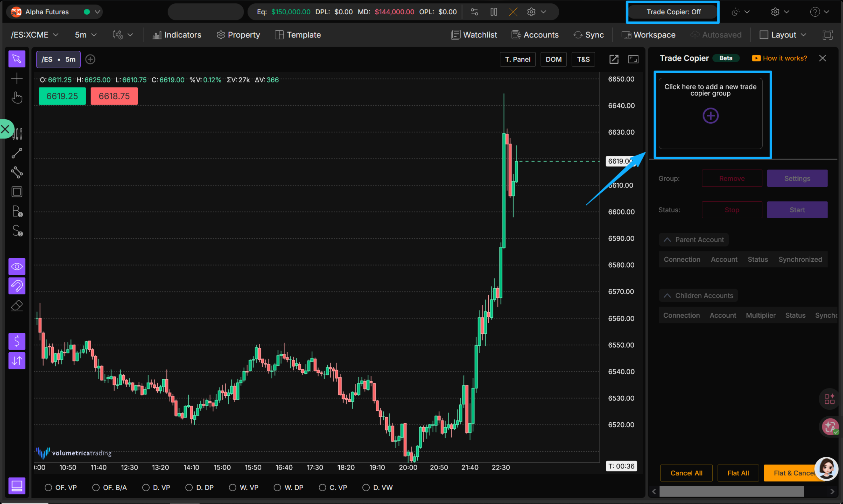This screenshot has height=504, width=843.
Task: Select the hand pan tool
Action: tap(17, 98)
